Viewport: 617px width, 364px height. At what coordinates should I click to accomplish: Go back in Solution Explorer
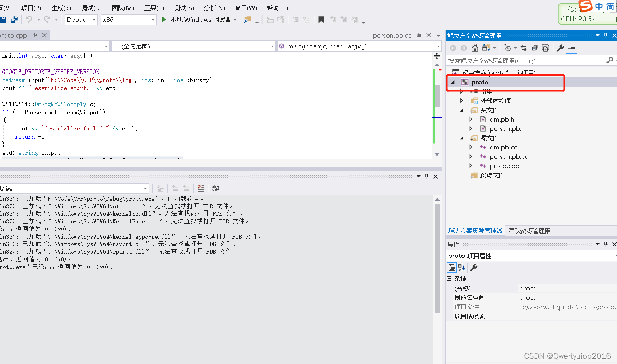tap(453, 48)
